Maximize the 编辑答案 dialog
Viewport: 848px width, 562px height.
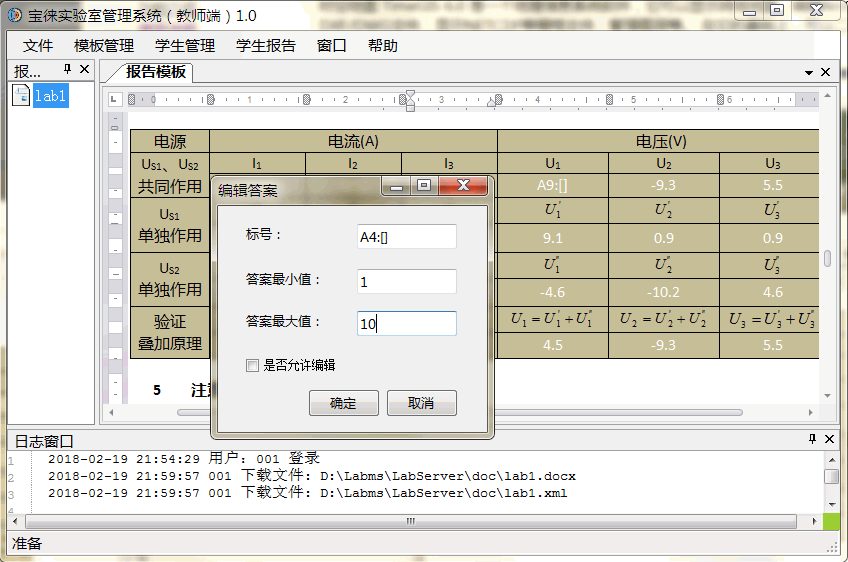pyautogui.click(x=424, y=187)
